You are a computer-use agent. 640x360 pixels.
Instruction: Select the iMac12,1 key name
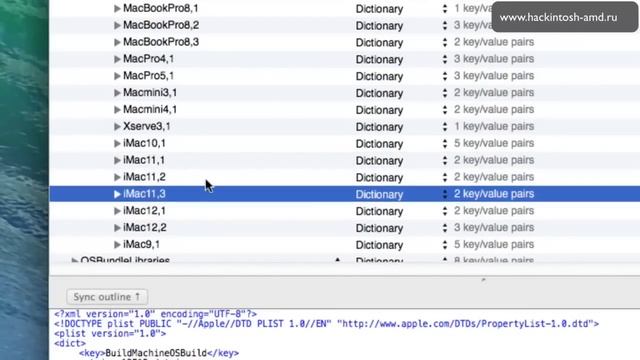click(144, 211)
